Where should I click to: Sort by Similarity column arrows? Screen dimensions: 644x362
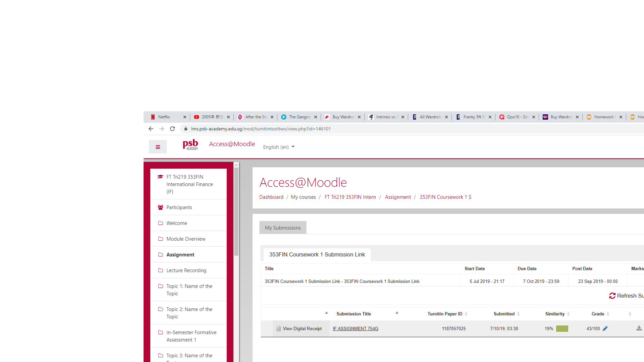tap(568, 314)
